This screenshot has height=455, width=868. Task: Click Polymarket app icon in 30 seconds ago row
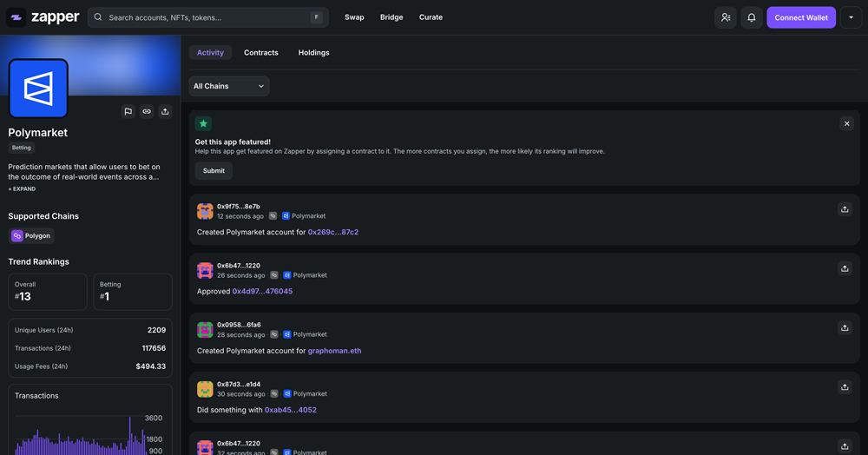pos(286,393)
